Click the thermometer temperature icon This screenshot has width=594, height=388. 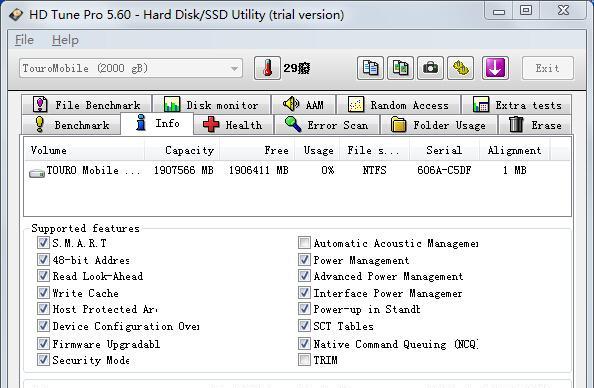click(x=267, y=68)
